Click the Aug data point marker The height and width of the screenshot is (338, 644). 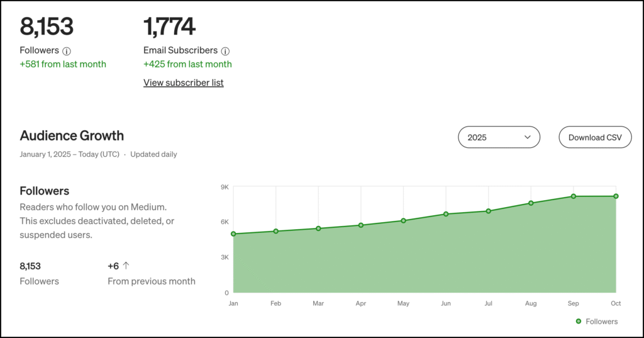coord(531,203)
